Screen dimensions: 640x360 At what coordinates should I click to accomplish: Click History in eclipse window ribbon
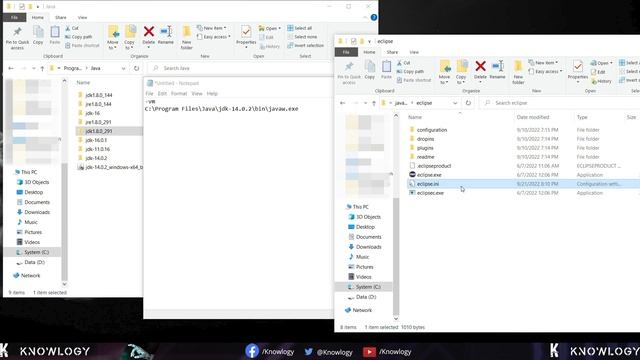(601, 81)
